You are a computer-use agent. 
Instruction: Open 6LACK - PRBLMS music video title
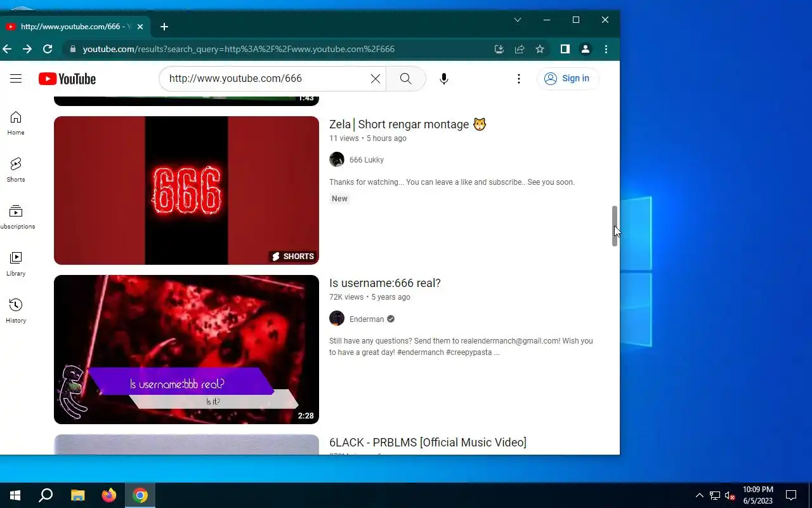[x=428, y=443]
